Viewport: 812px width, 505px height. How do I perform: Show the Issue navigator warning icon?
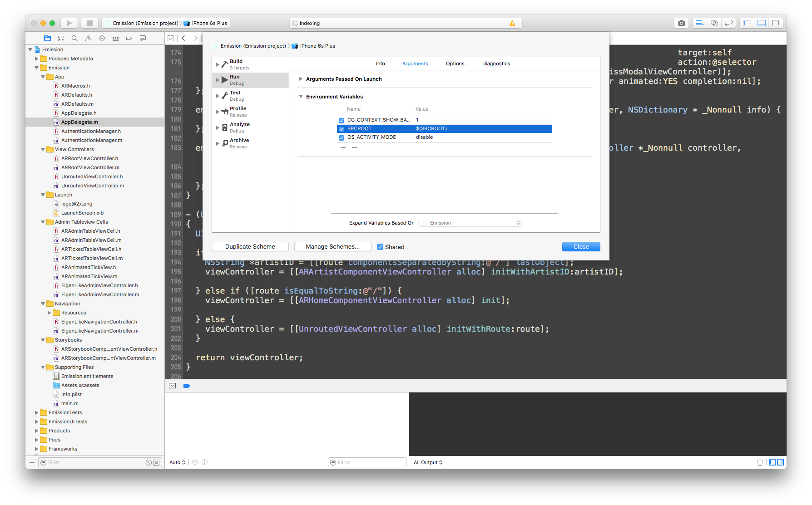point(88,38)
